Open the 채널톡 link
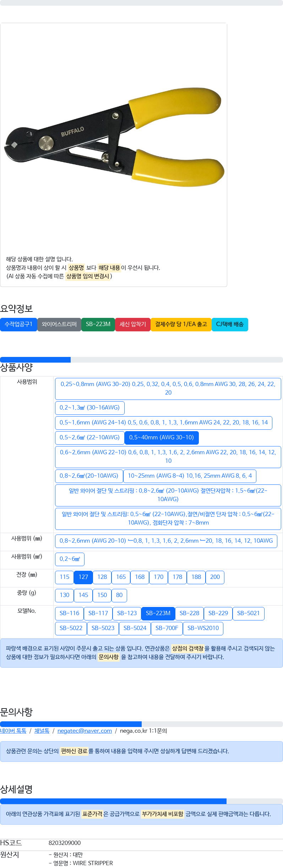Viewport: 283px width, 868px height. 42,731
